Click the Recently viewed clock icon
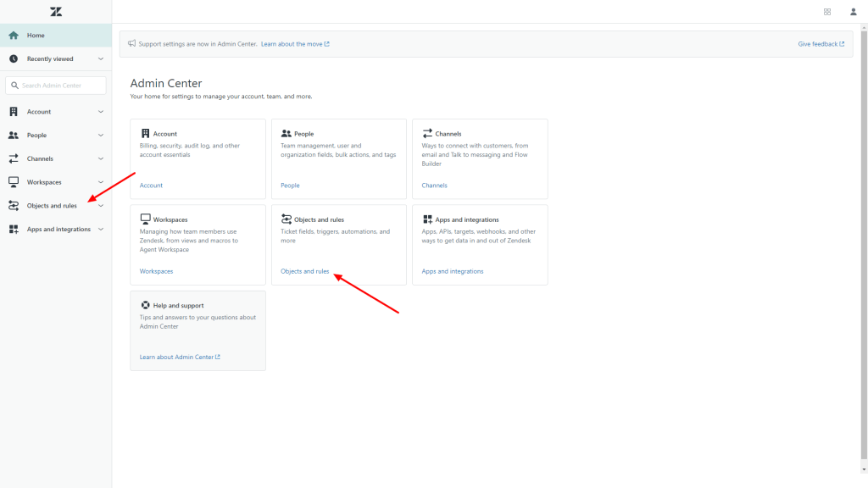 click(12, 58)
